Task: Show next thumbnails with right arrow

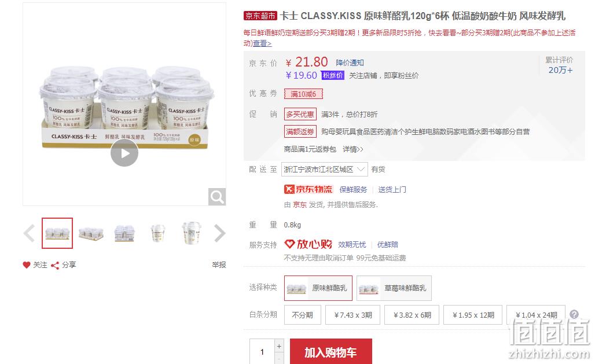Action: (x=220, y=233)
